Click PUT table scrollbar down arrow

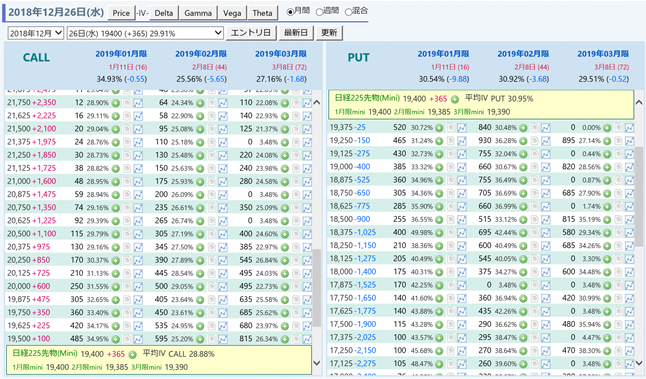tap(639, 363)
